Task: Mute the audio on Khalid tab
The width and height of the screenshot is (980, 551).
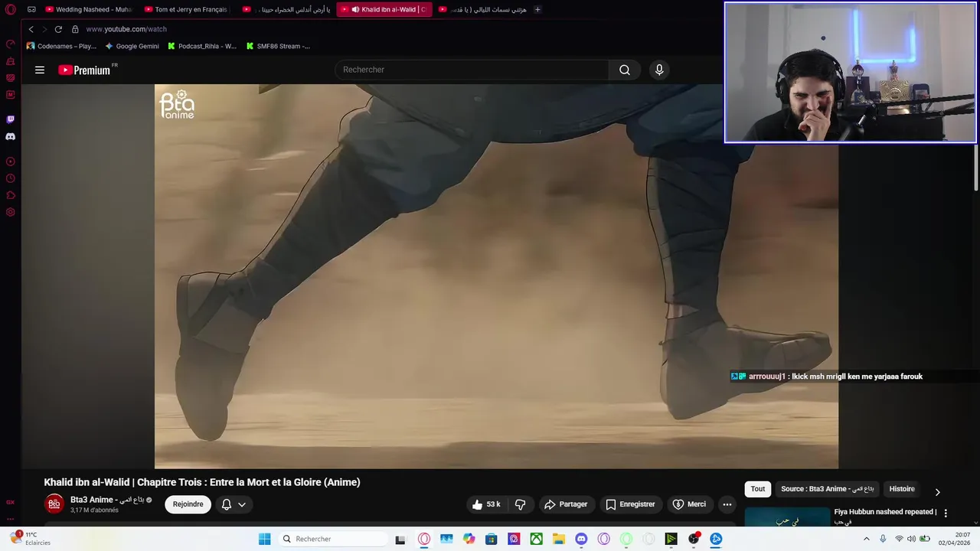Action: [355, 9]
